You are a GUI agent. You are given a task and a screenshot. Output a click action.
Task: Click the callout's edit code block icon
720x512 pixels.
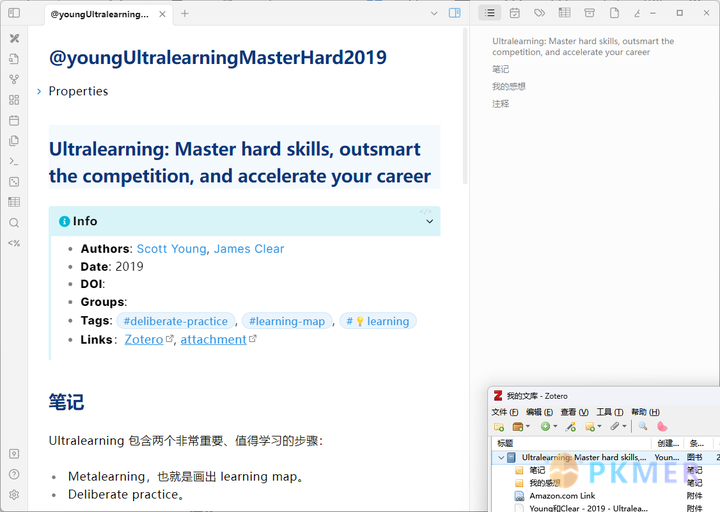pos(426,211)
